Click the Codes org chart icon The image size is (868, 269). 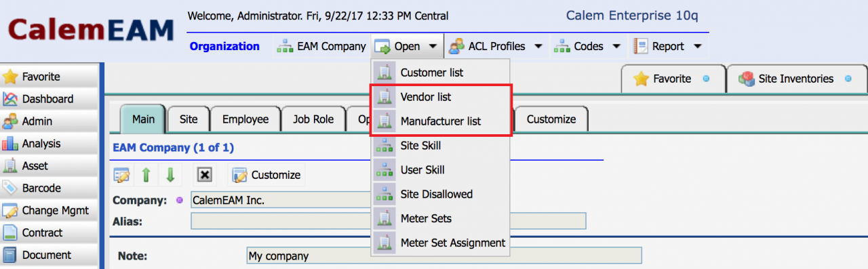(562, 46)
